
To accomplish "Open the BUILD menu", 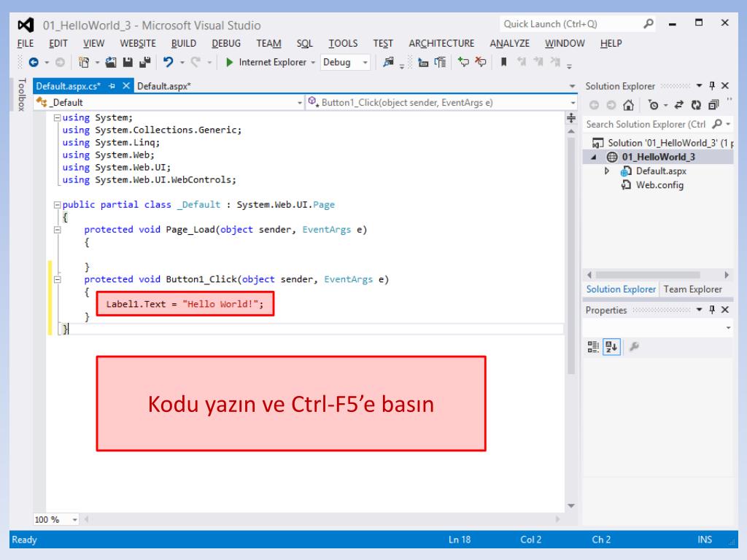I will (x=183, y=43).
